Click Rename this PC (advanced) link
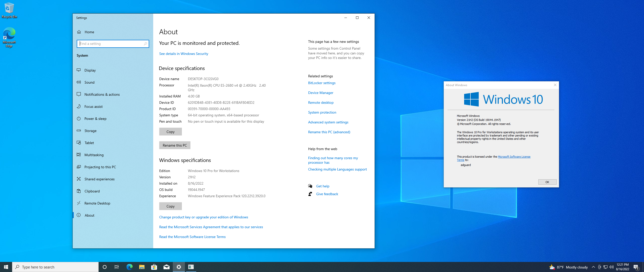This screenshot has height=272, width=644. pyautogui.click(x=329, y=132)
